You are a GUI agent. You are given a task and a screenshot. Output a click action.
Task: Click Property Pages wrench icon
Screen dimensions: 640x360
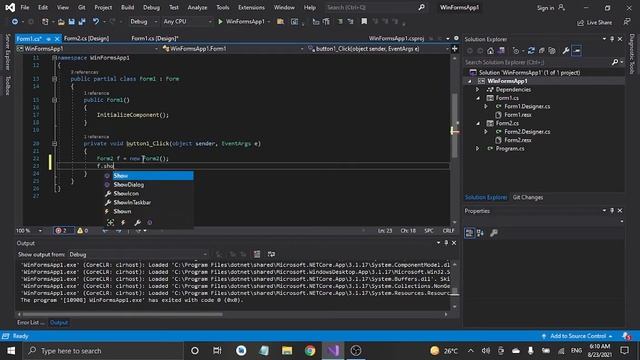(494, 233)
